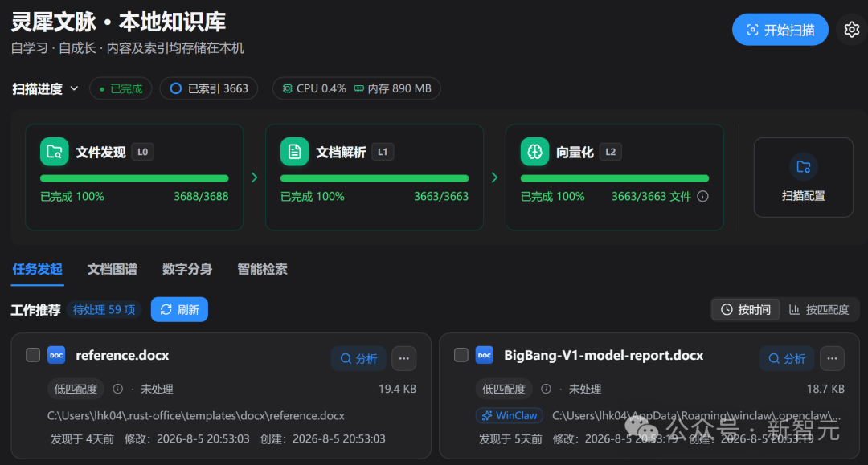
Task: Click the reference.docx file name
Action: (122, 356)
